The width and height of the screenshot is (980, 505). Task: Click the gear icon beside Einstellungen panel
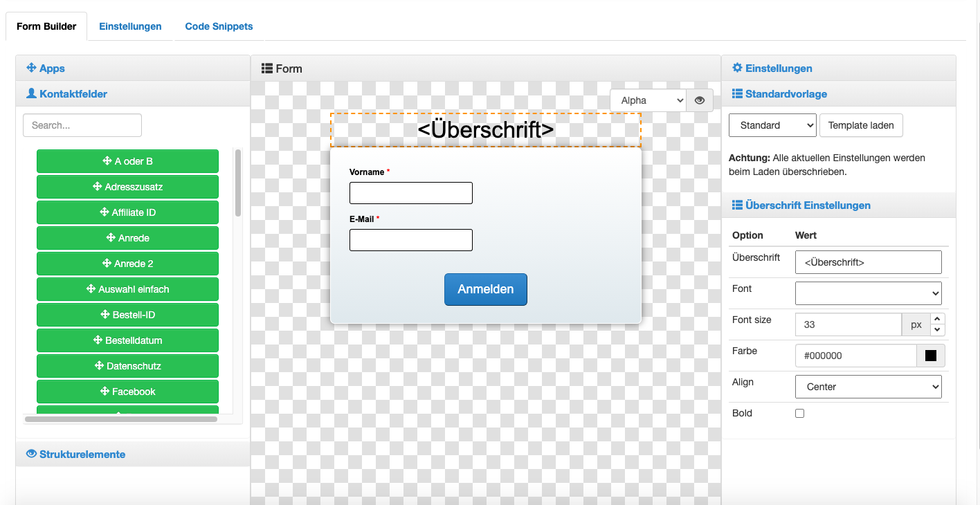tap(737, 68)
